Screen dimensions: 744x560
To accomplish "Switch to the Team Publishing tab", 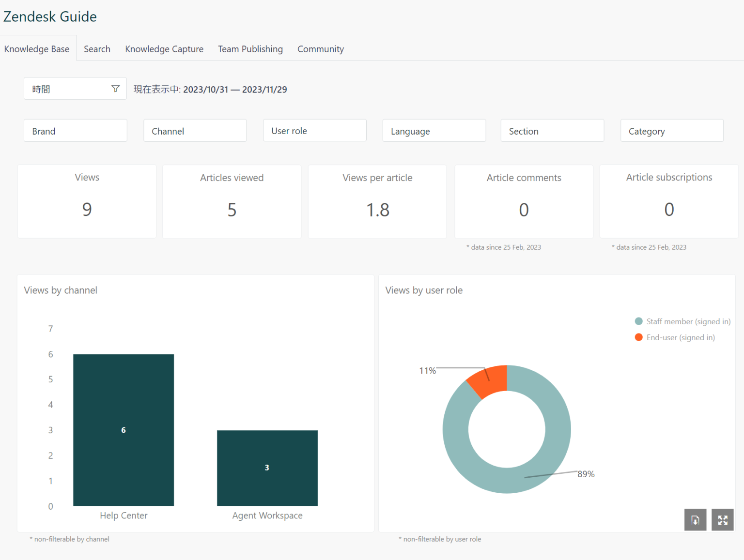I will [250, 49].
